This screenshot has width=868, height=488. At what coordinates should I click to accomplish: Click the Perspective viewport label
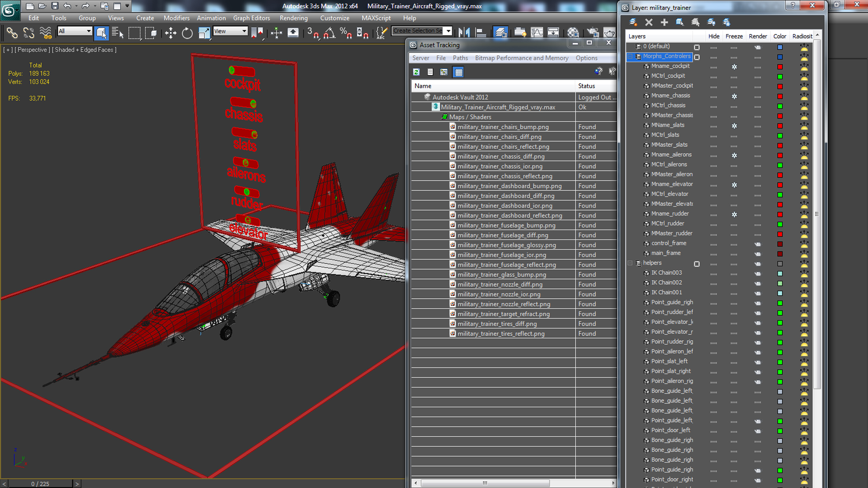coord(32,50)
